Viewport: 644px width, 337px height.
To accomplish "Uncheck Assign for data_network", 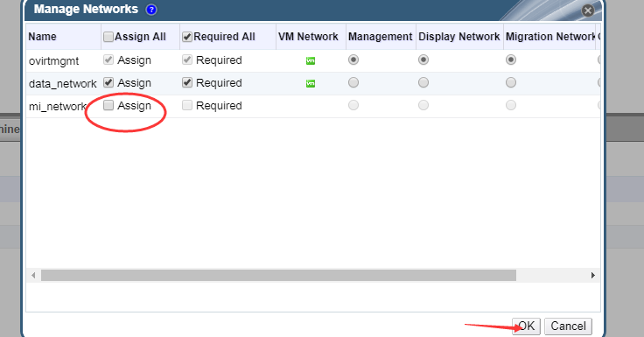I will click(108, 82).
